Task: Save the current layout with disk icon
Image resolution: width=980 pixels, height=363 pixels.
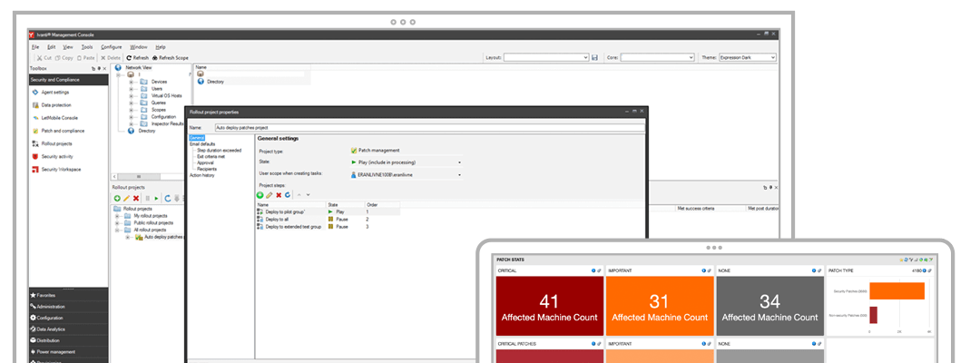Action: (594, 57)
